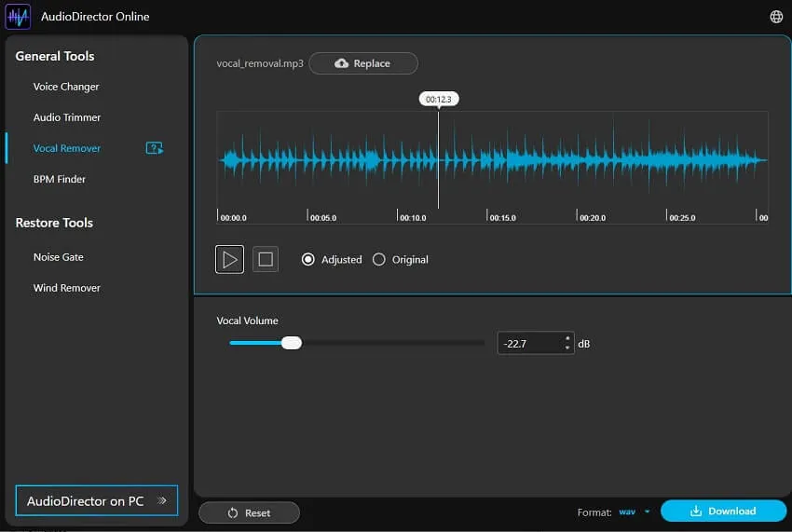Reset the vocal volume settings
The width and height of the screenshot is (792, 532).
pos(249,512)
